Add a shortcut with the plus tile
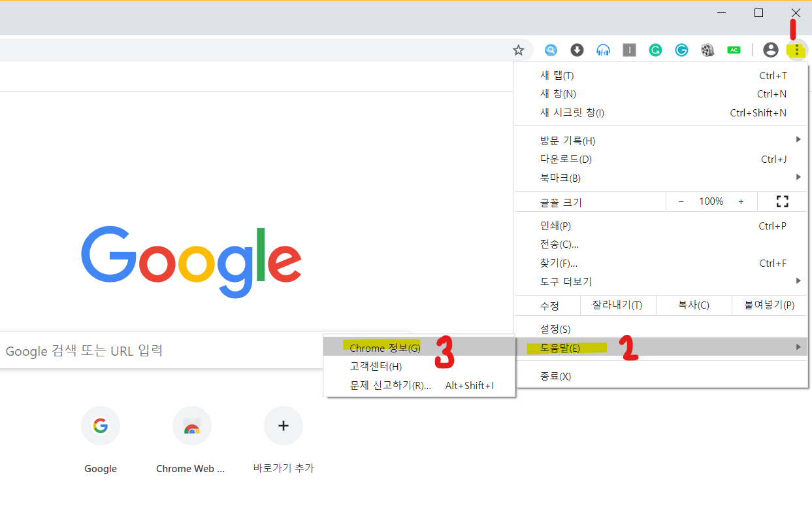This screenshot has width=812, height=512. pyautogui.click(x=284, y=426)
